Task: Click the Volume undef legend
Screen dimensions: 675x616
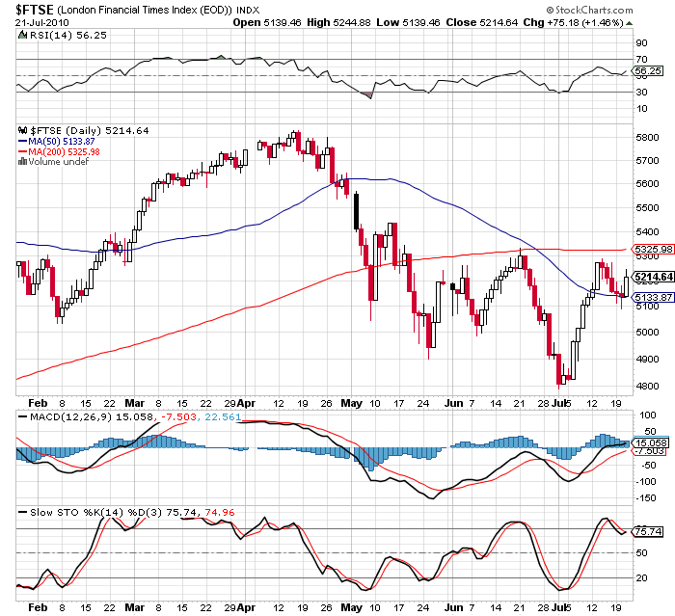Action: [x=58, y=161]
